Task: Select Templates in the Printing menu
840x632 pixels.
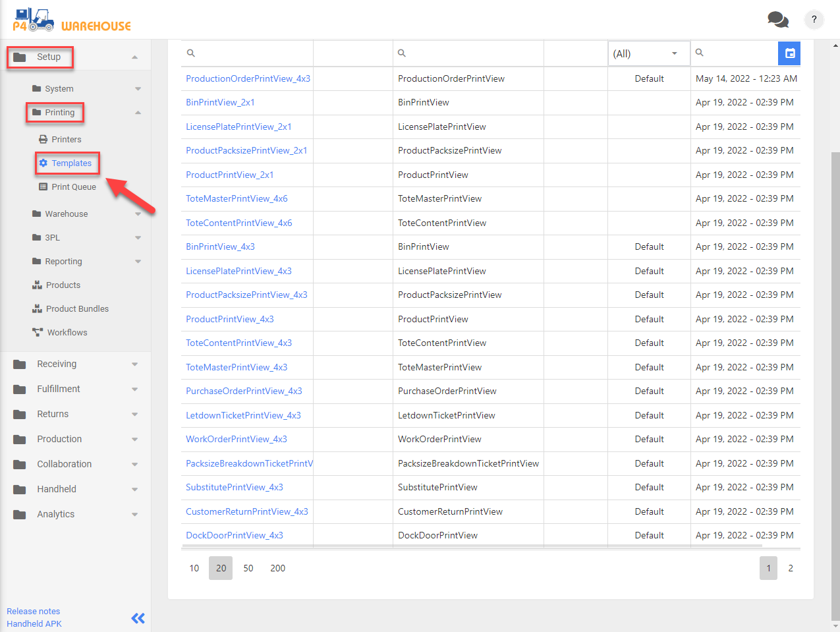Action: point(71,163)
